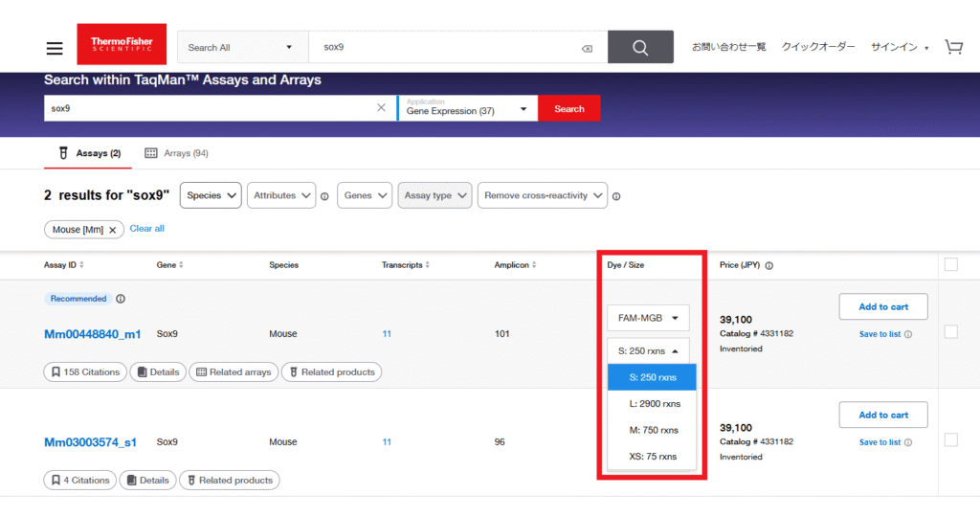Open the hamburger navigation menu
This screenshot has height=517, width=980.
[x=55, y=48]
